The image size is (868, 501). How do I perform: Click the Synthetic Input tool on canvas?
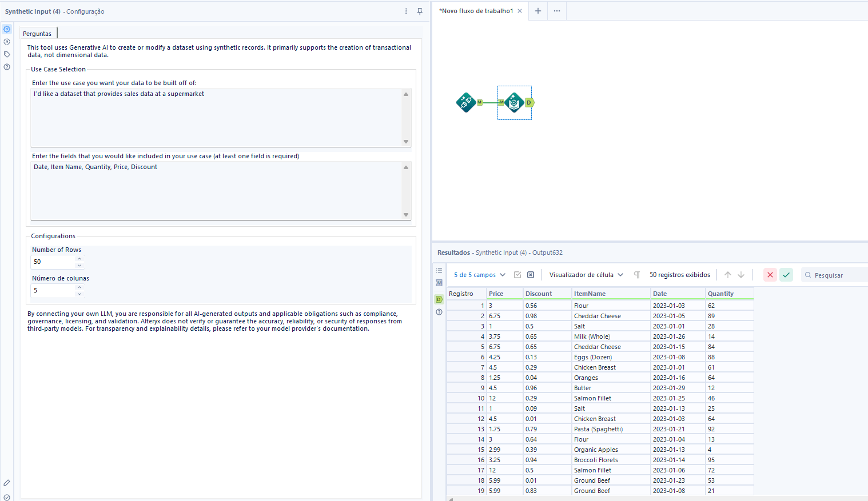(x=513, y=103)
